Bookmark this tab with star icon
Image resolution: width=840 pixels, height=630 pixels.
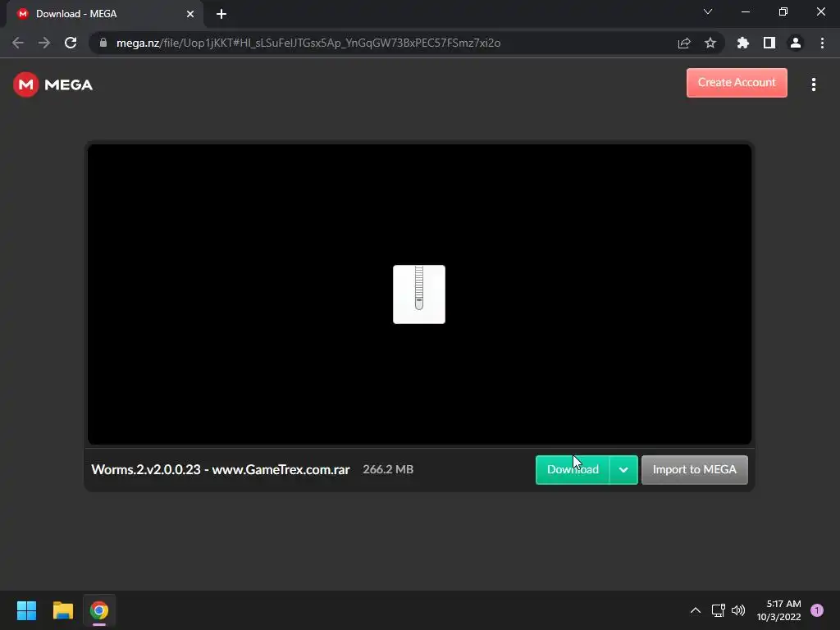coord(710,43)
